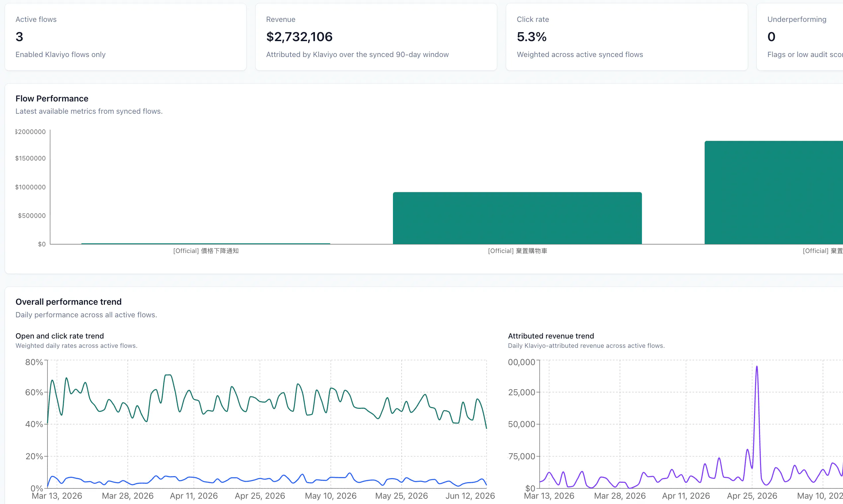843x504 pixels.
Task: Click the $1500000 y-axis label
Action: point(30,158)
